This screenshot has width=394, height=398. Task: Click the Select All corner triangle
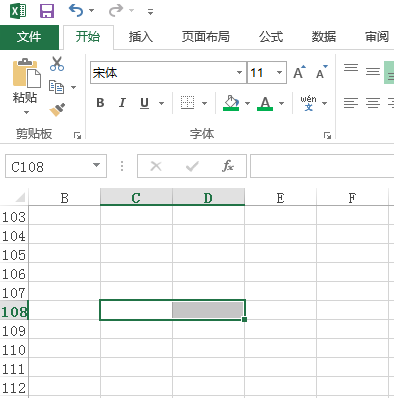[19, 198]
